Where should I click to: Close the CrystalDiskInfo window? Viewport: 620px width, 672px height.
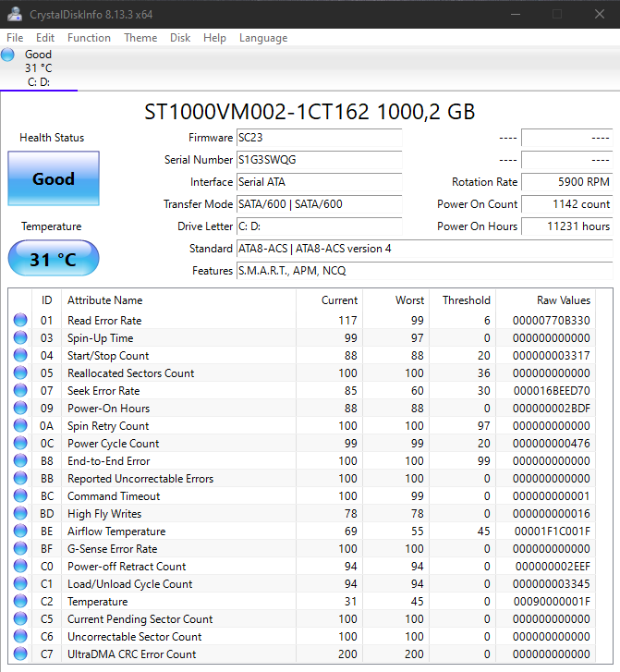600,14
